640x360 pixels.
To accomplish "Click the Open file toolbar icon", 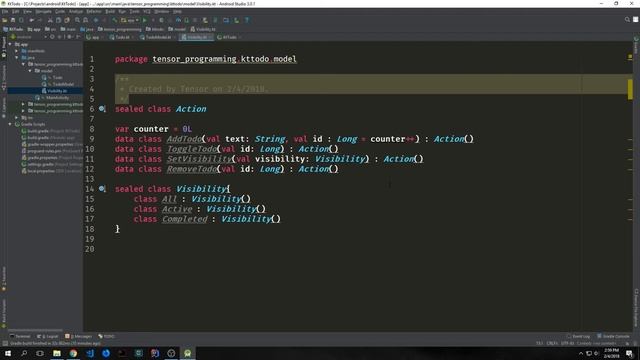I will [4, 20].
